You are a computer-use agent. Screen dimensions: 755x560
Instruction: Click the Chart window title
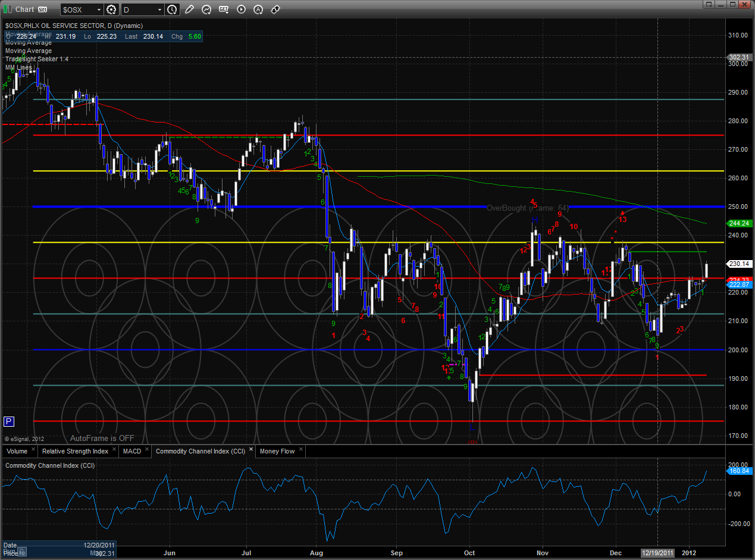(x=24, y=10)
